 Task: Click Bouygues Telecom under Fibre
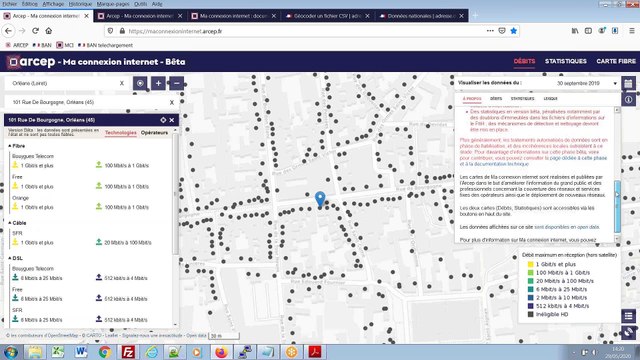(33, 156)
